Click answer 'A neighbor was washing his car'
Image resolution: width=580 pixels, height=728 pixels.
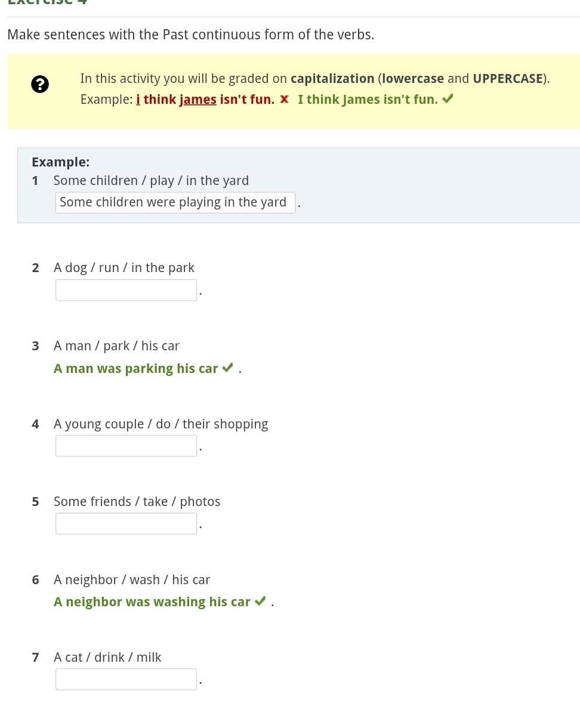(x=152, y=602)
